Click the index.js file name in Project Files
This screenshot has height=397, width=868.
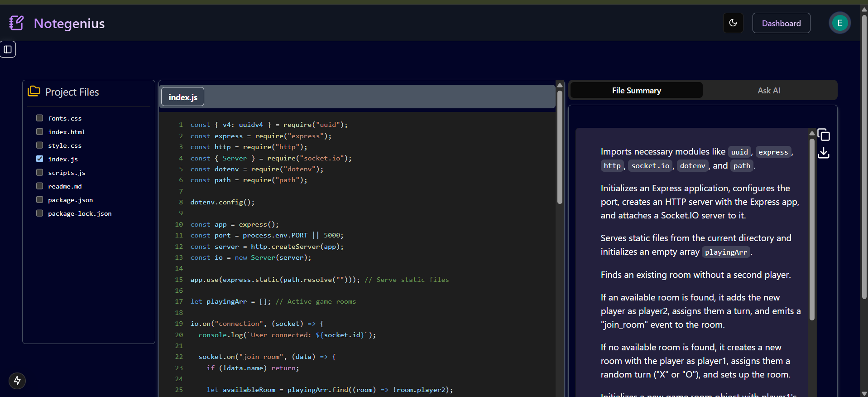[63, 159]
